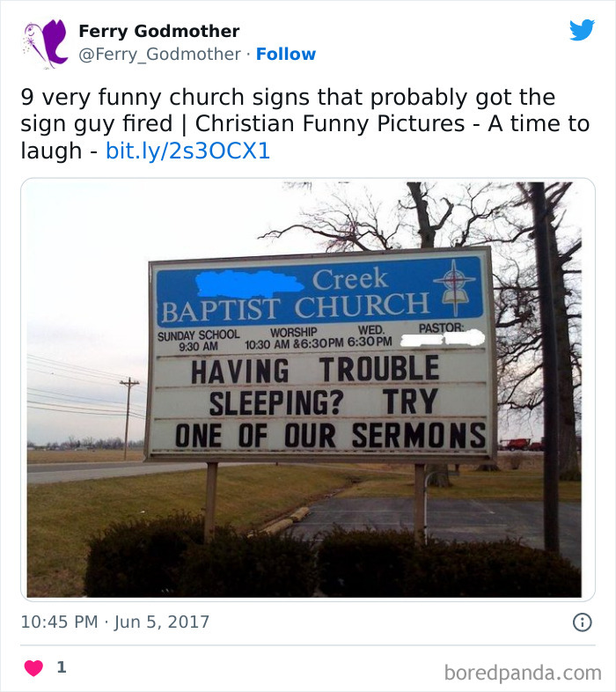Click the 'Having Trouble' sign line
616x692 pixels.
(315, 369)
